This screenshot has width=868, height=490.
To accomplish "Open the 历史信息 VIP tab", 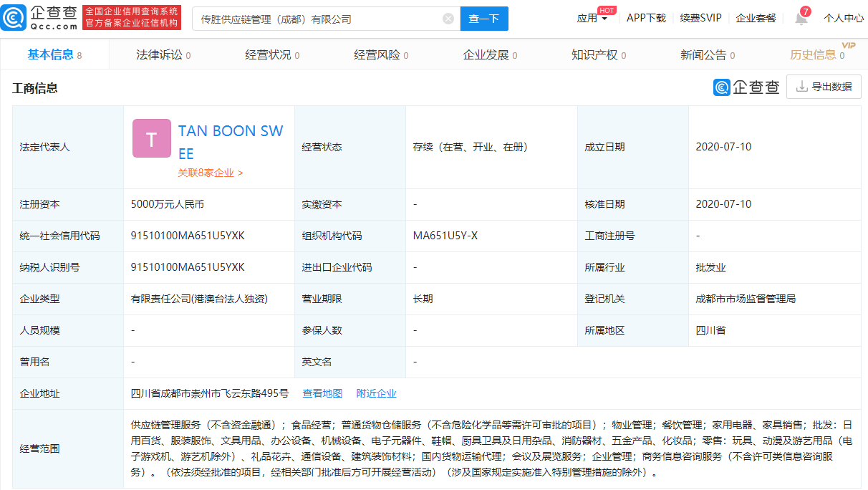I will pyautogui.click(x=818, y=54).
